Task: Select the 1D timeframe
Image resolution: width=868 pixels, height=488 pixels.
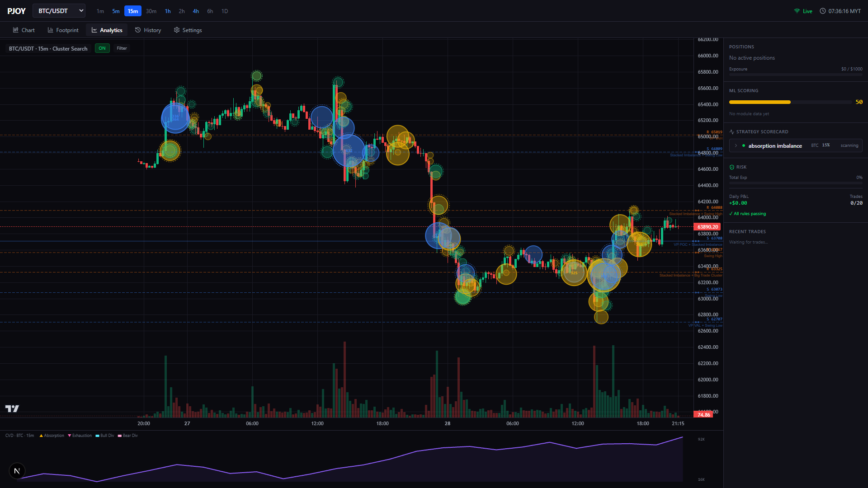Action: [225, 11]
